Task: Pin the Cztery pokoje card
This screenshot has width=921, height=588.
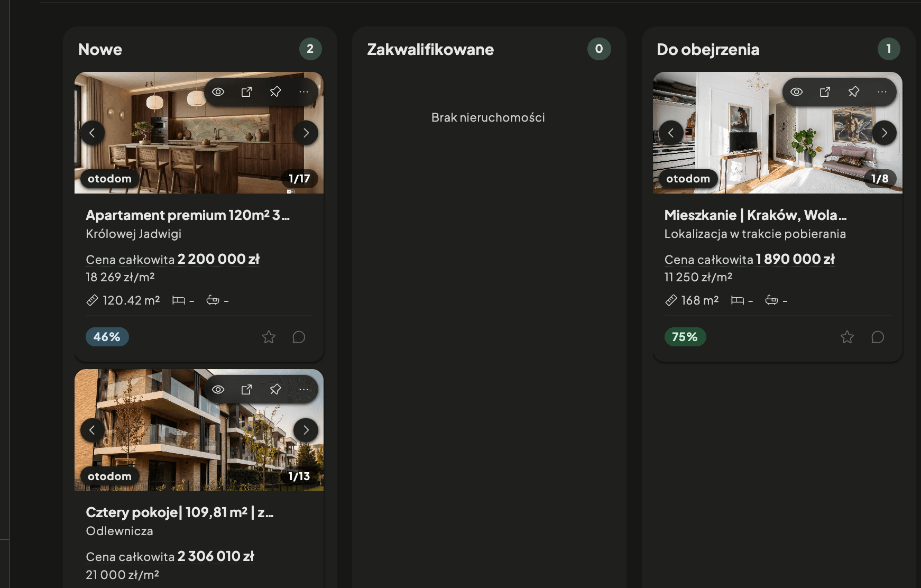Action: click(275, 390)
